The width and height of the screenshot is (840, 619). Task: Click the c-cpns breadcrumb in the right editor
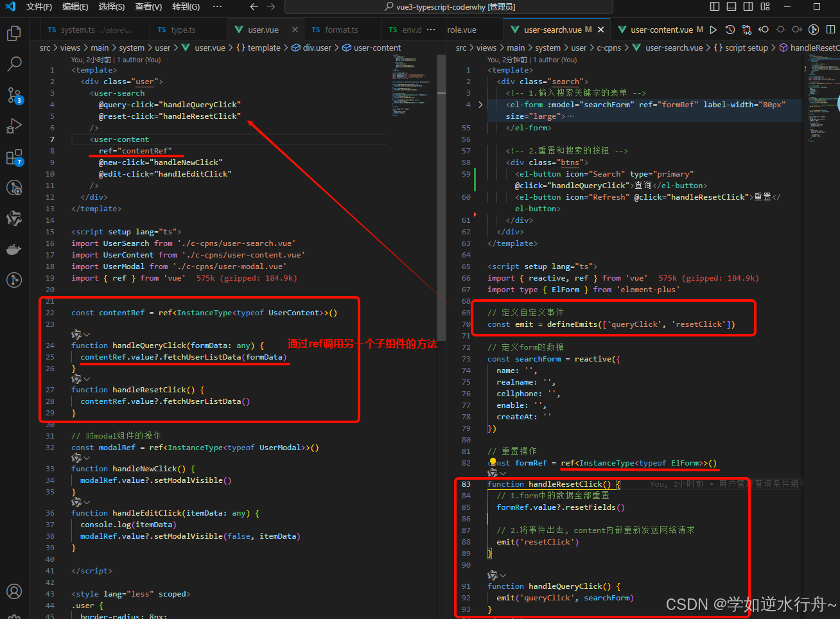tap(609, 48)
